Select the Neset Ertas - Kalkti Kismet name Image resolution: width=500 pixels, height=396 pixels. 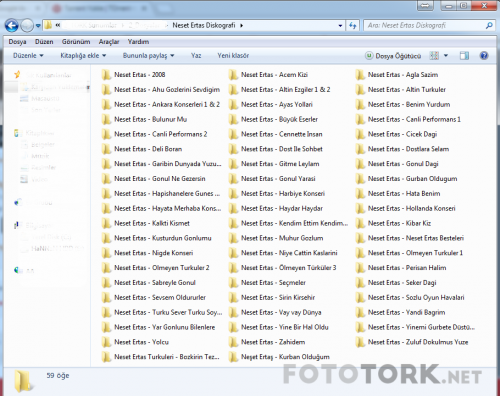tap(152, 223)
